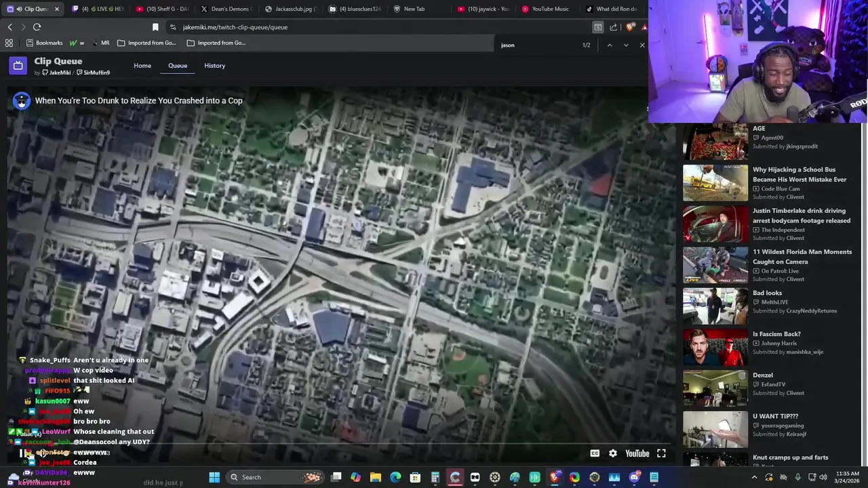Screen dimensions: 868x488
Task: Open Discord from the taskbar
Action: point(634,477)
